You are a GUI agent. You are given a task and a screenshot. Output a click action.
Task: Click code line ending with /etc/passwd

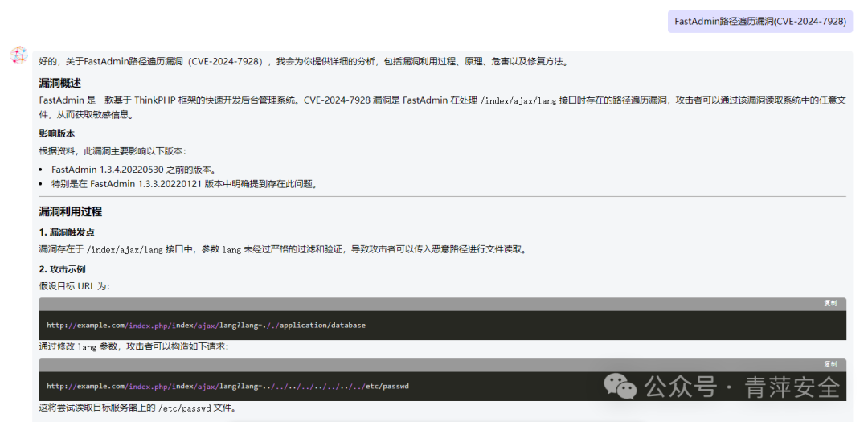pyautogui.click(x=227, y=386)
